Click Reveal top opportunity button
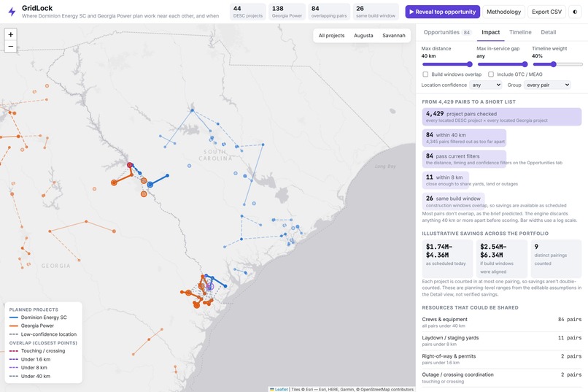This screenshot has width=588, height=392. click(443, 12)
